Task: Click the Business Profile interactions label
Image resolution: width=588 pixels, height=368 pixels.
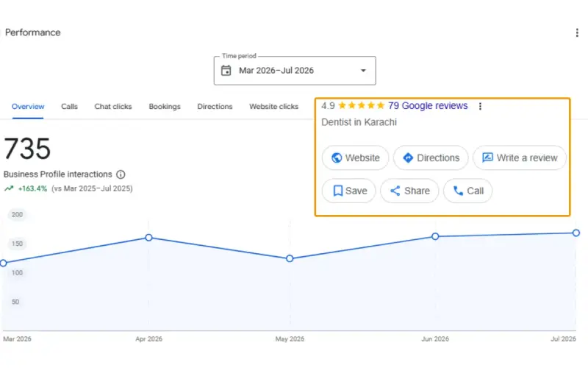Action: pos(58,174)
